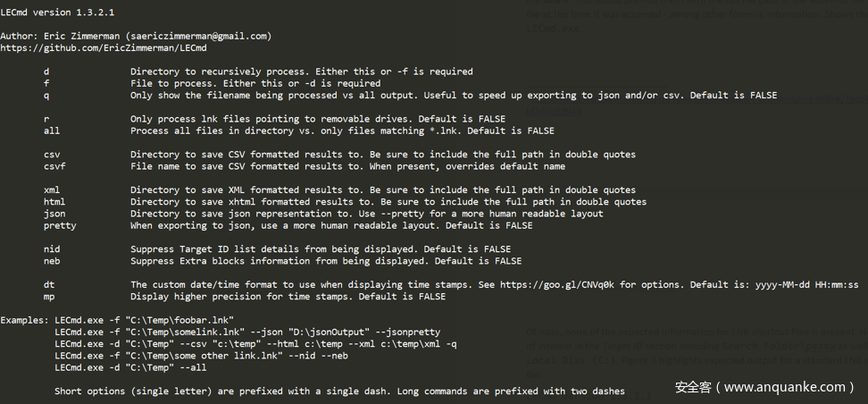Image resolution: width=868 pixels, height=404 pixels.
Task: Click the 'nid' option name
Action: (x=52, y=249)
